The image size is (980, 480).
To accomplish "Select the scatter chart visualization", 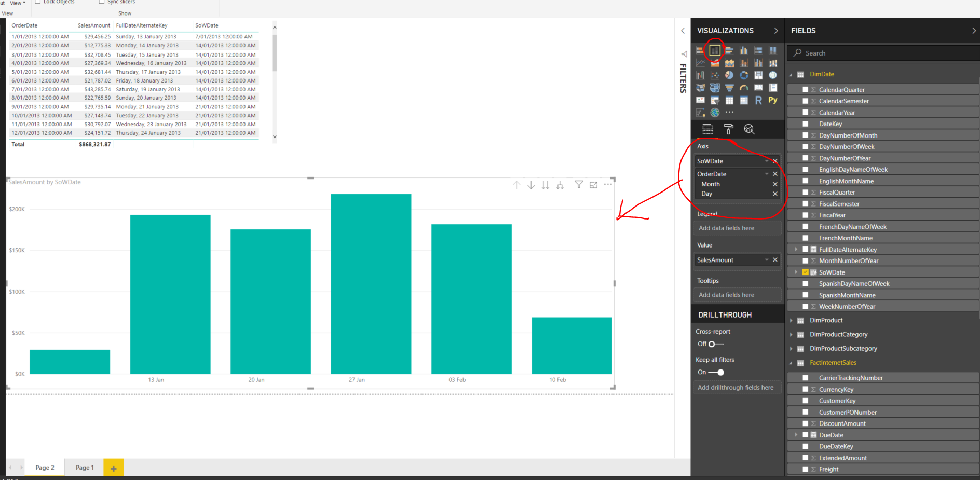I will pyautogui.click(x=715, y=75).
